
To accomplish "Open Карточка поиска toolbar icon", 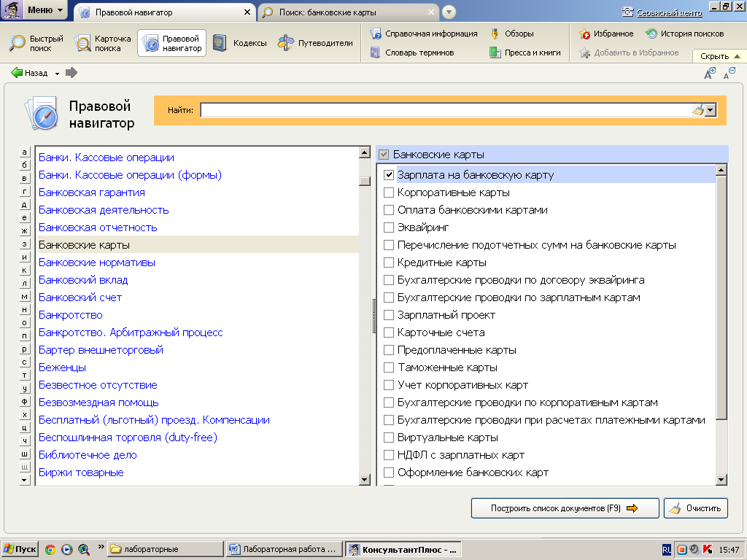I will [83, 43].
